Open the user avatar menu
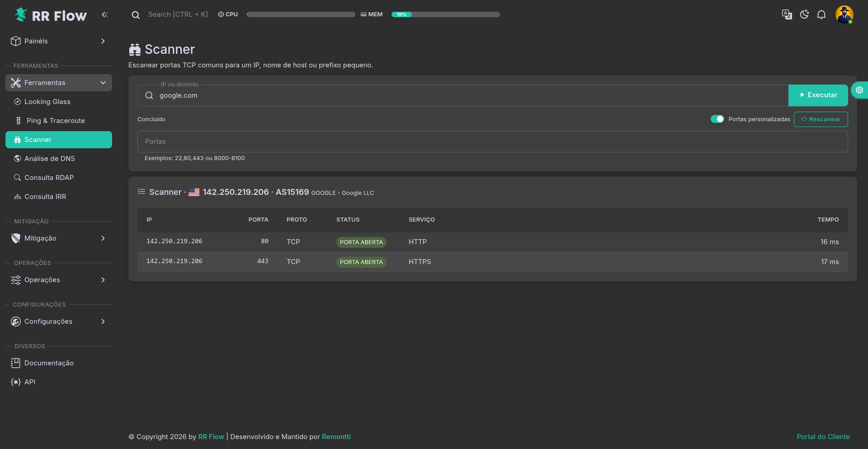868x449 pixels. click(x=844, y=14)
